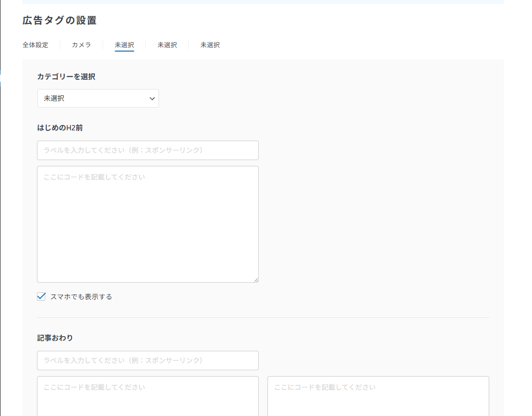Focus the 記事おわり label input field
This screenshot has width=532, height=416.
[x=147, y=361]
